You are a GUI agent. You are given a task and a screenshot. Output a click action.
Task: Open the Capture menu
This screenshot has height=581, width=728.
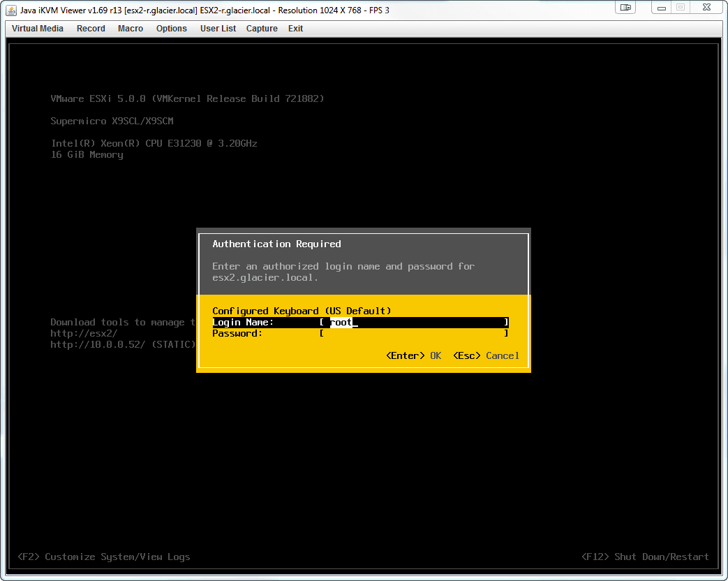[262, 29]
